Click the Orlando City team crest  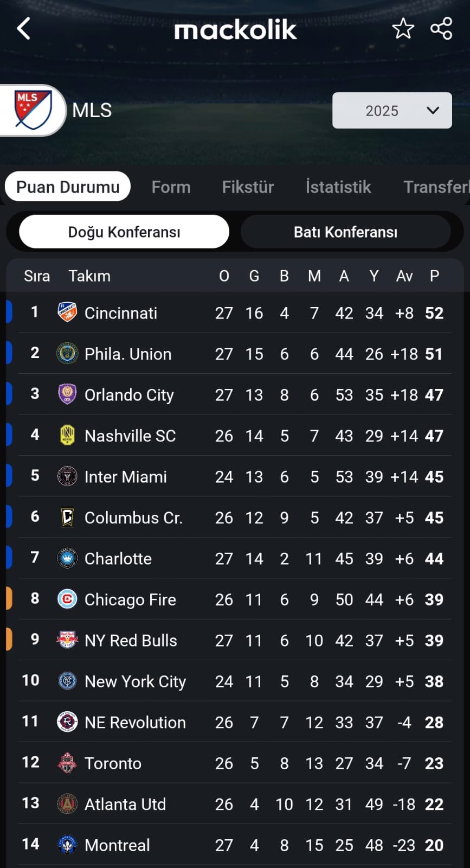67,394
